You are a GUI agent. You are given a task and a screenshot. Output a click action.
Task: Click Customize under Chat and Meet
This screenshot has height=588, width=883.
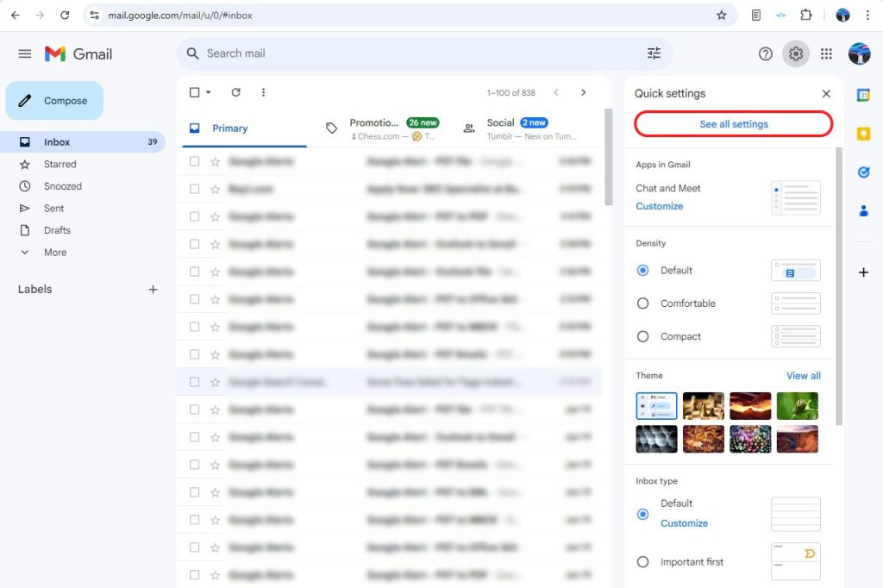point(660,206)
